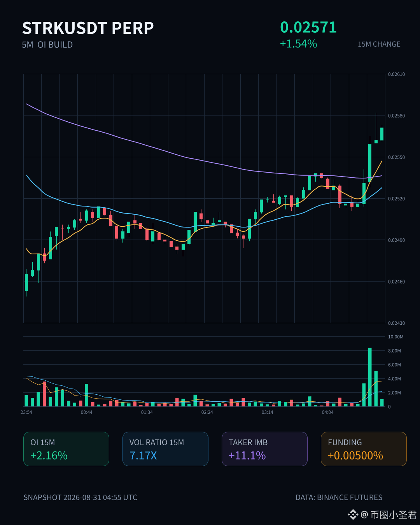
Task: Click the 0.02610 price axis label
Action: click(x=396, y=74)
